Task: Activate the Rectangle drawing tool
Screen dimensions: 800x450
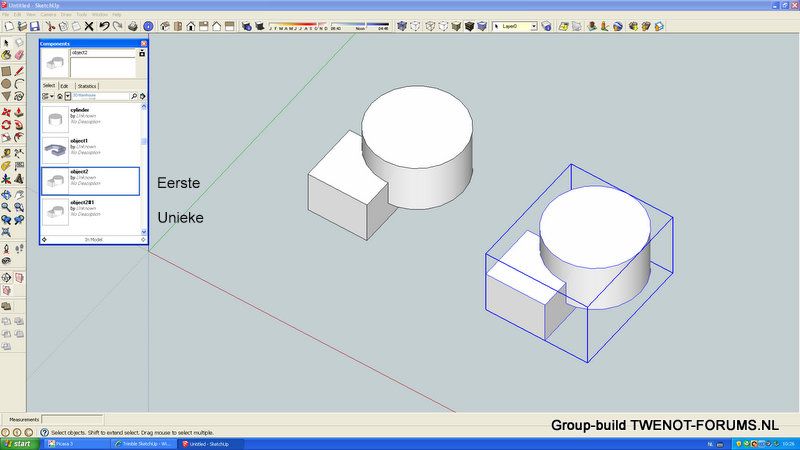Action: click(6, 71)
